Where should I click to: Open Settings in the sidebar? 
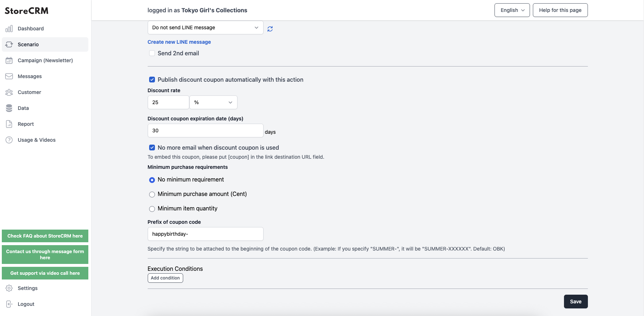point(45,288)
